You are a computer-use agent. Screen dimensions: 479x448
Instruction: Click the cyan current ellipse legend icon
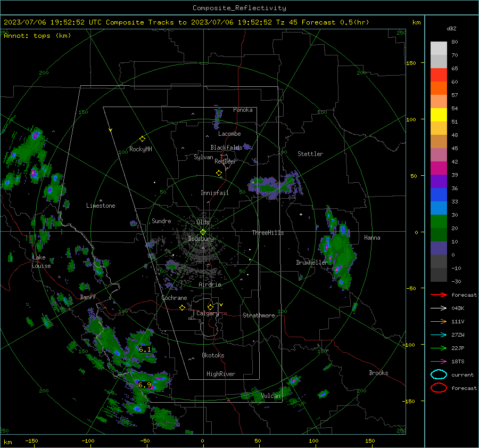coord(439,374)
